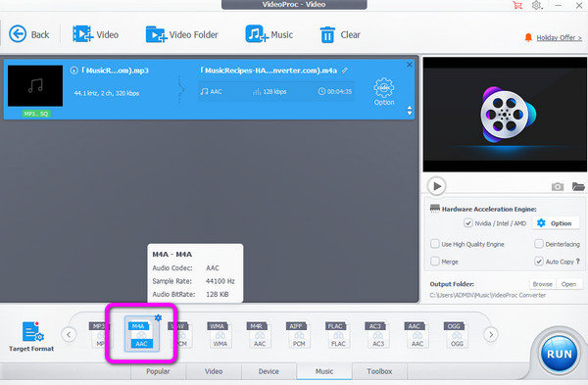
Task: Switch to the Music tab
Action: point(324,371)
